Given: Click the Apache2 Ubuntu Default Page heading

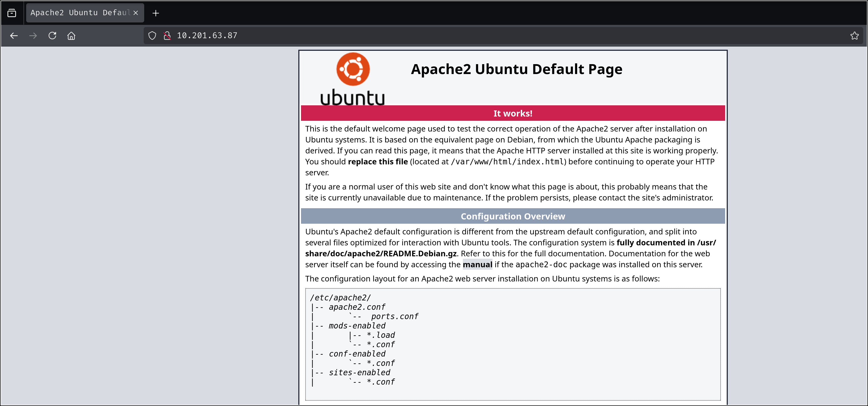Looking at the screenshot, I should click(x=516, y=69).
